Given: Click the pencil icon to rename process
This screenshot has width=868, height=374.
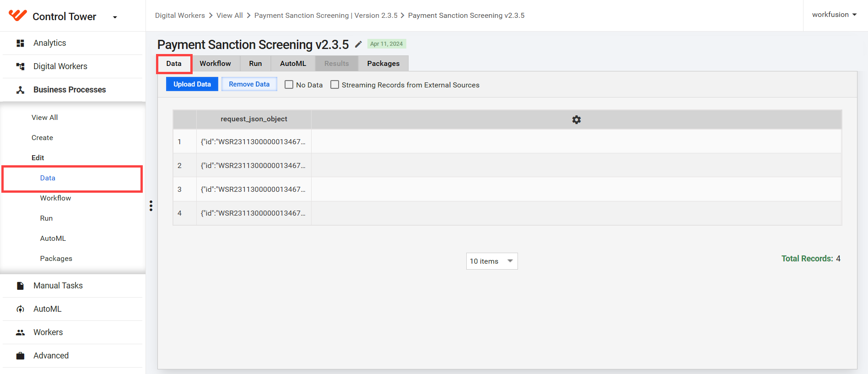Looking at the screenshot, I should (x=358, y=44).
